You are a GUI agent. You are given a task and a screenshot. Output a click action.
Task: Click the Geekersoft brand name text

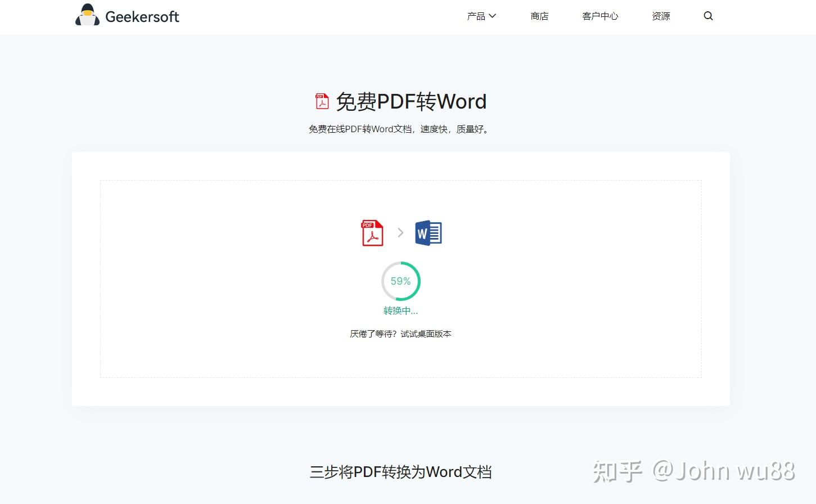[142, 17]
